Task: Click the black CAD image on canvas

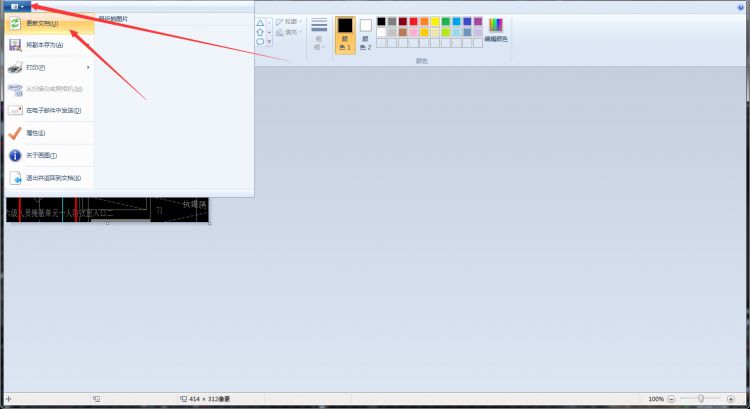Action: coord(108,210)
